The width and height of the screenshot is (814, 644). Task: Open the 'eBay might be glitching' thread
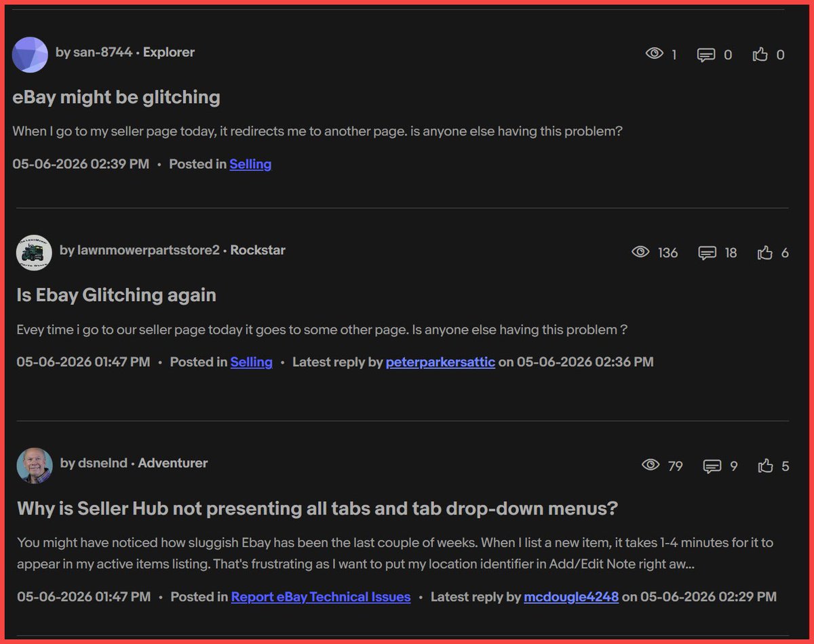[117, 97]
